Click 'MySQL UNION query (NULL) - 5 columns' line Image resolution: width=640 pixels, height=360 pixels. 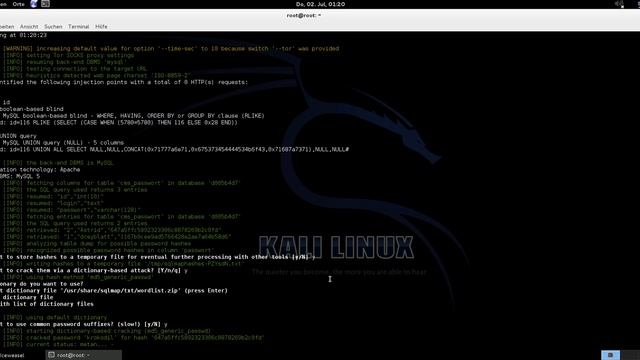[x=63, y=143]
